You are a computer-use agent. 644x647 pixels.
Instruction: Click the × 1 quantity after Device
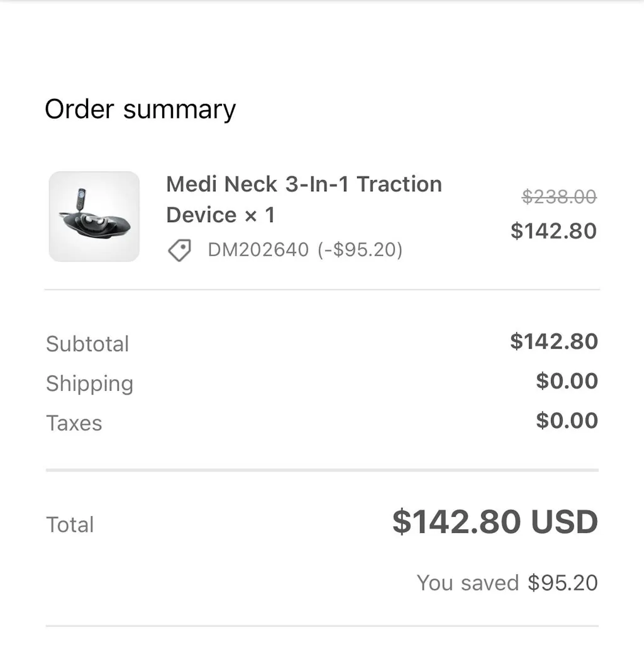[260, 215]
